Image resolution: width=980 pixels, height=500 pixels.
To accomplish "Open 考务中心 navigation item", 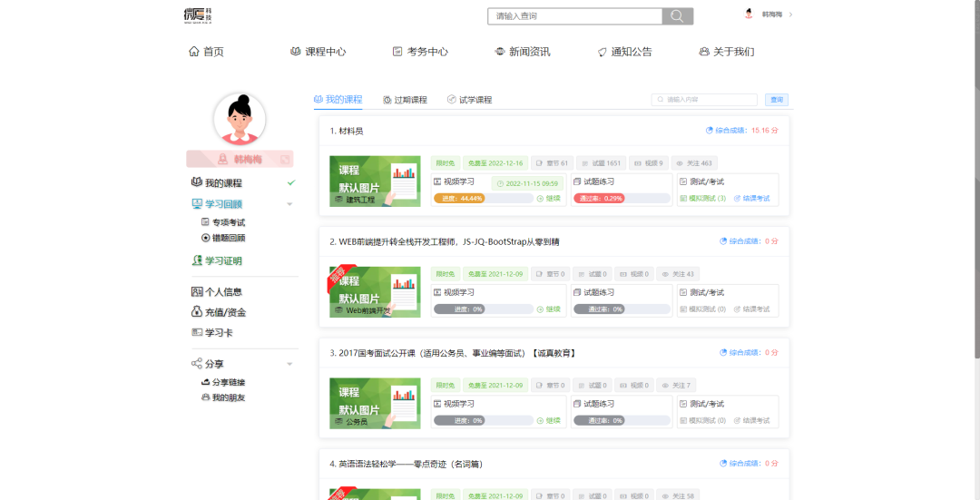I will (420, 52).
